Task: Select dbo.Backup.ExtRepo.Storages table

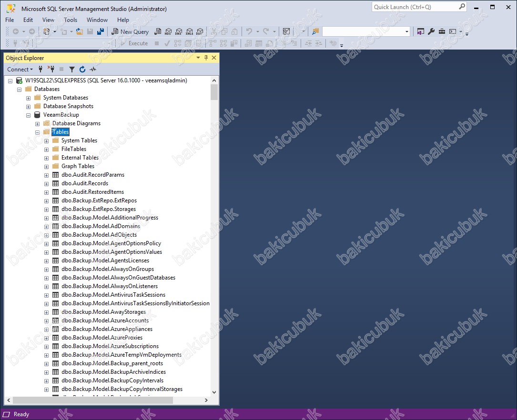Action: click(x=99, y=209)
